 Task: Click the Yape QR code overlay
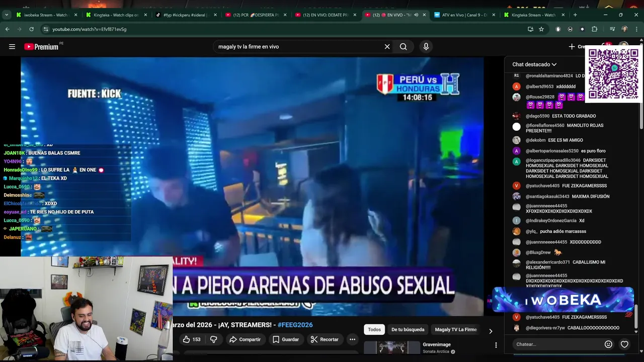(613, 74)
